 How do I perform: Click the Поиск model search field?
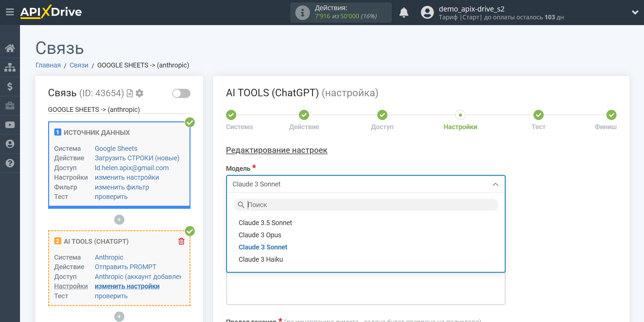pos(366,205)
